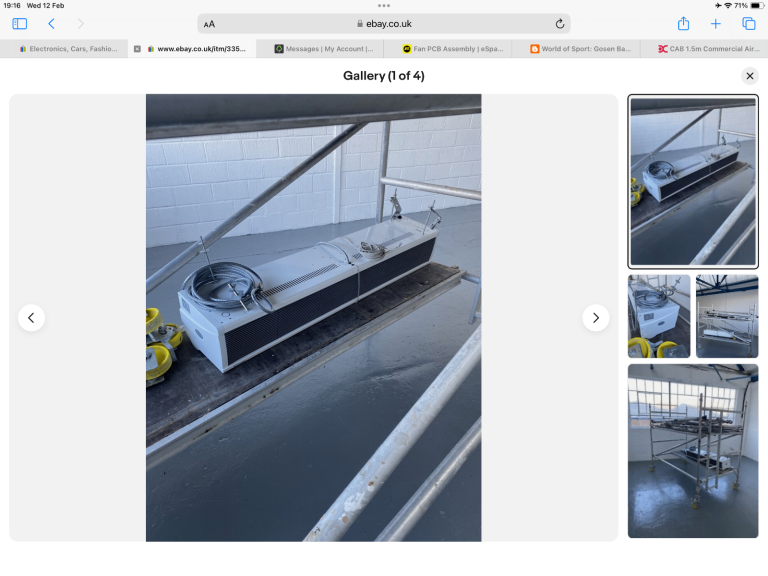This screenshot has height=576, width=768.
Task: Close the Gallery viewer
Action: click(x=750, y=76)
